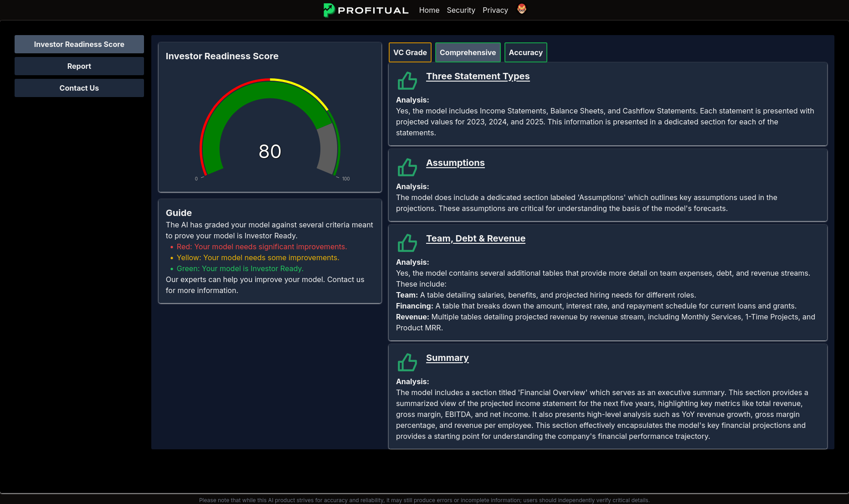Open the user avatar icon in header

pos(522,9)
